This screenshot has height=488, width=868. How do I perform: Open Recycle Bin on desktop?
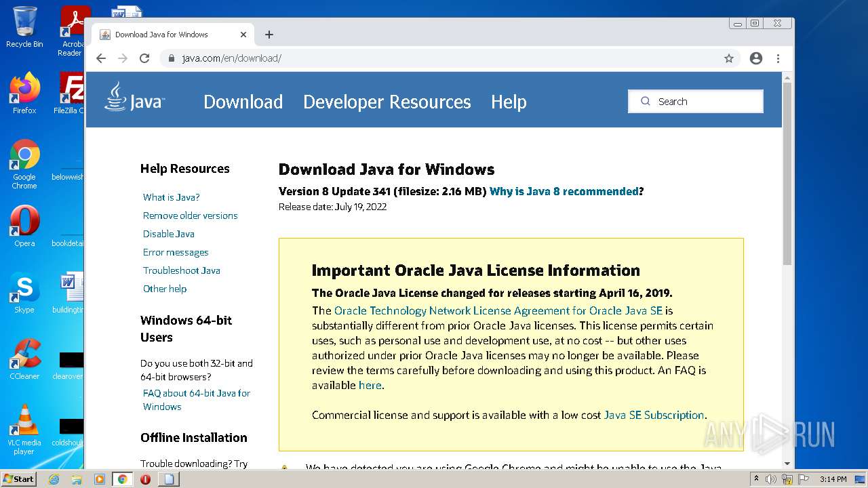[x=24, y=27]
